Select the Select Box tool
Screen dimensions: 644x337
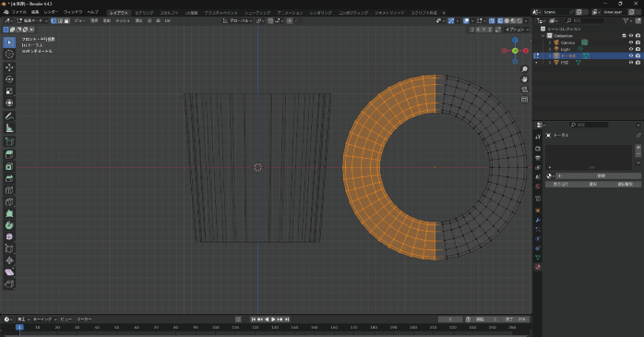tap(9, 42)
